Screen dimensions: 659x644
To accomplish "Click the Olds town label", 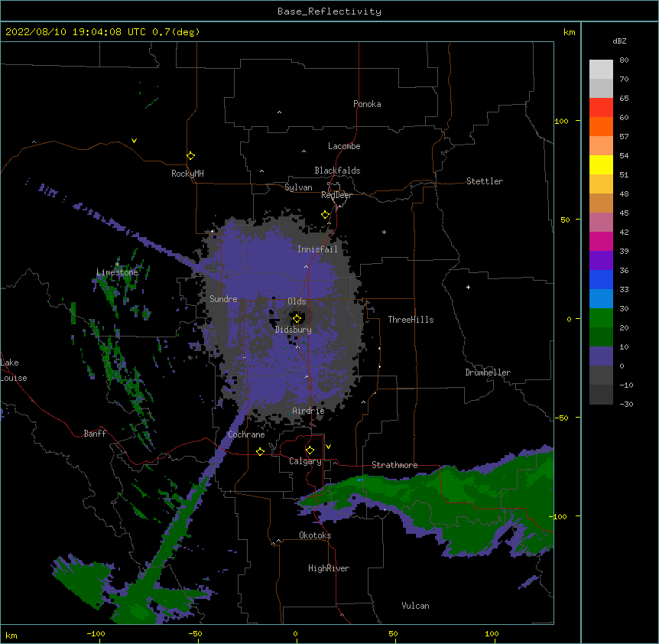I will (x=297, y=301).
